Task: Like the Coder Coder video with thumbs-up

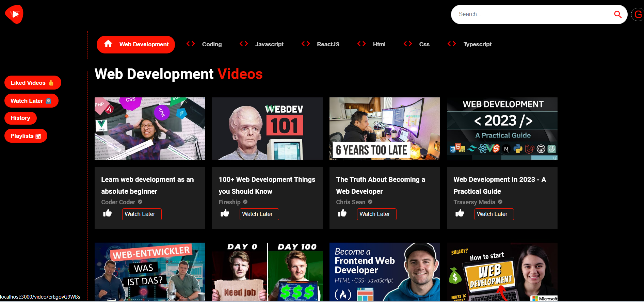Action: [107, 213]
